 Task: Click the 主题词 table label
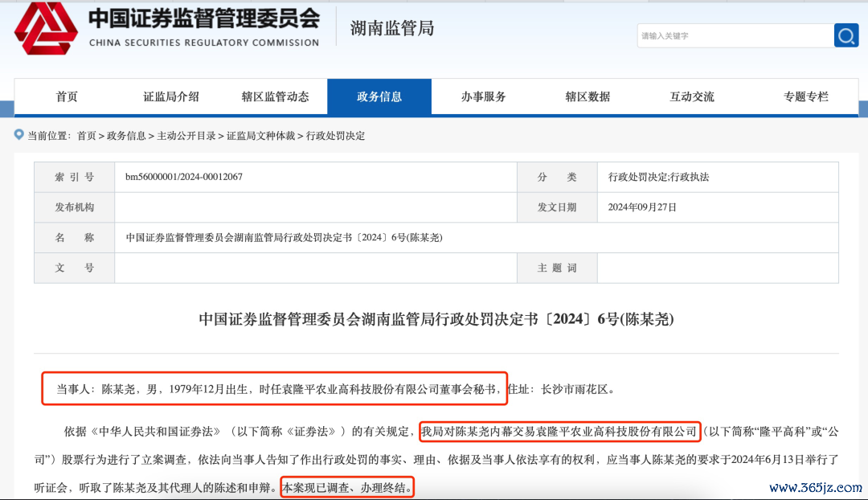[x=557, y=268]
